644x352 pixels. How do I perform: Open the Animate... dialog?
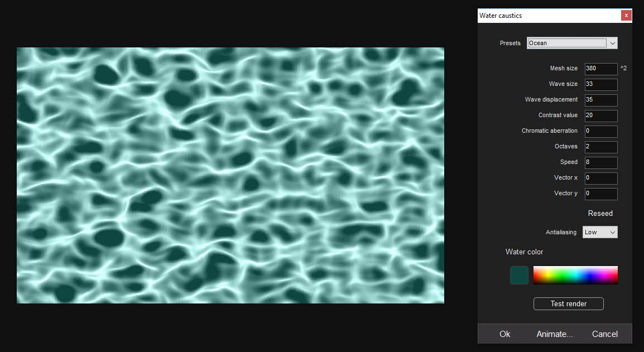[554, 334]
